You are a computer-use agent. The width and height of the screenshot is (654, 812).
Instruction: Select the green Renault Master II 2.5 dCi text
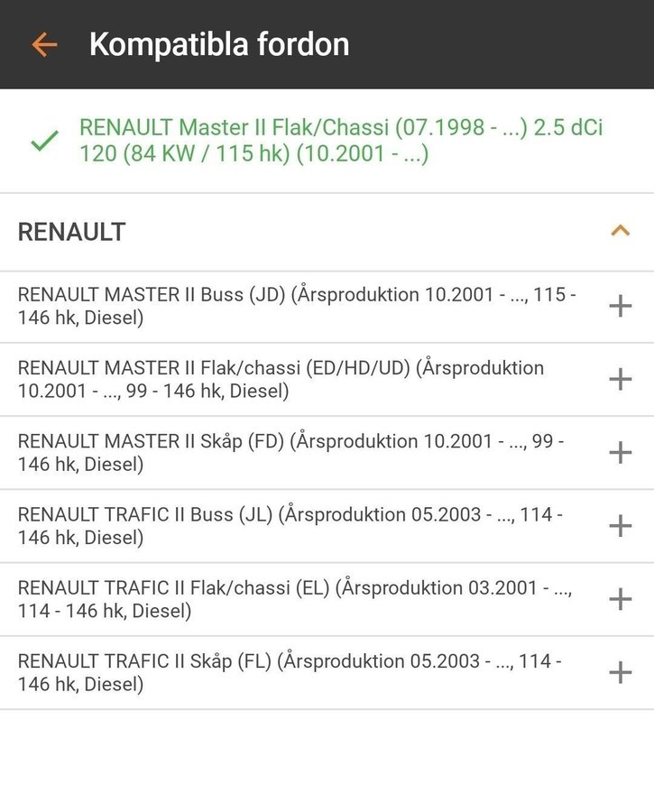point(341,141)
